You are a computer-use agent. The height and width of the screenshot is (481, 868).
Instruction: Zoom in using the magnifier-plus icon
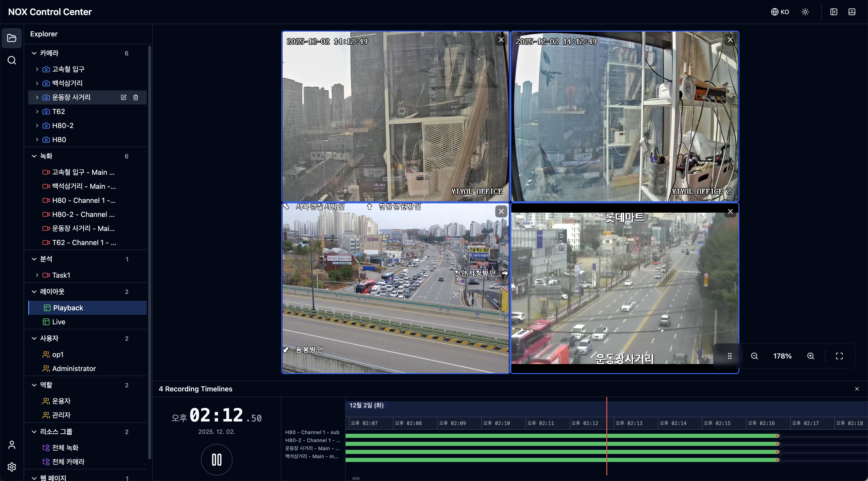pyautogui.click(x=811, y=356)
